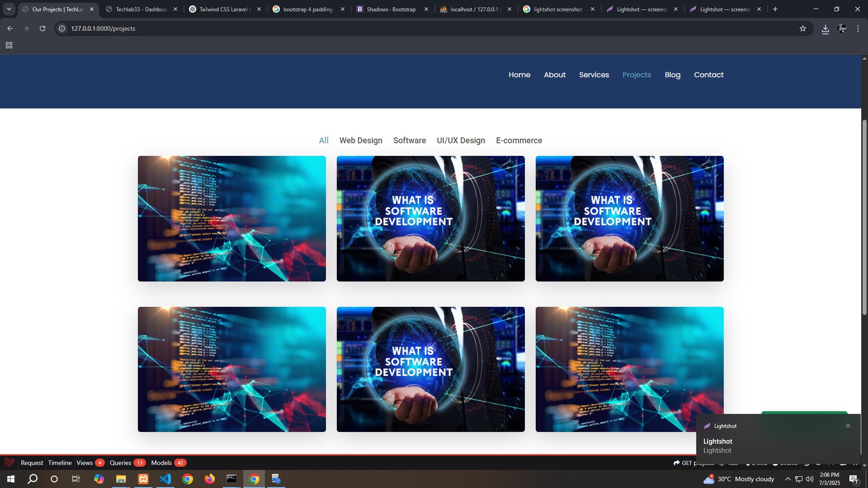Open the first project thumbnail with code
The width and height of the screenshot is (868, 488).
click(x=231, y=219)
